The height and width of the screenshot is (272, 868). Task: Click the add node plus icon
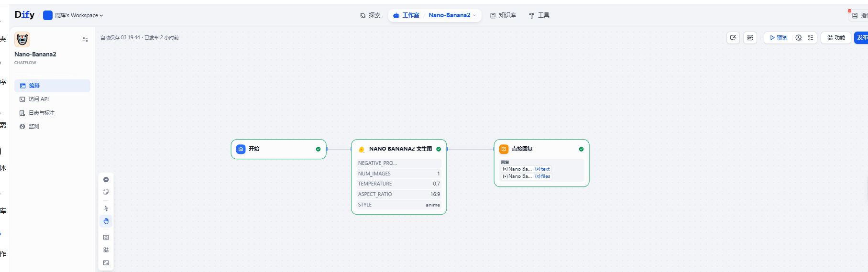click(x=106, y=180)
